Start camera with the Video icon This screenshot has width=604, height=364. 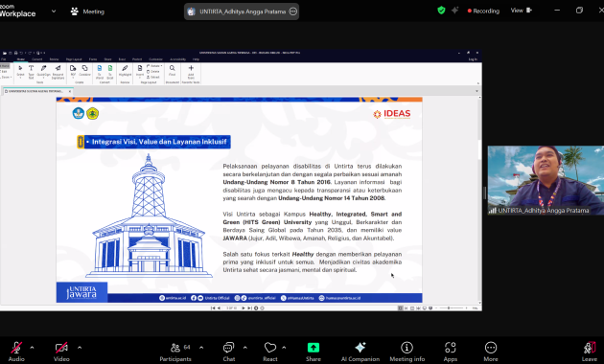click(61, 352)
